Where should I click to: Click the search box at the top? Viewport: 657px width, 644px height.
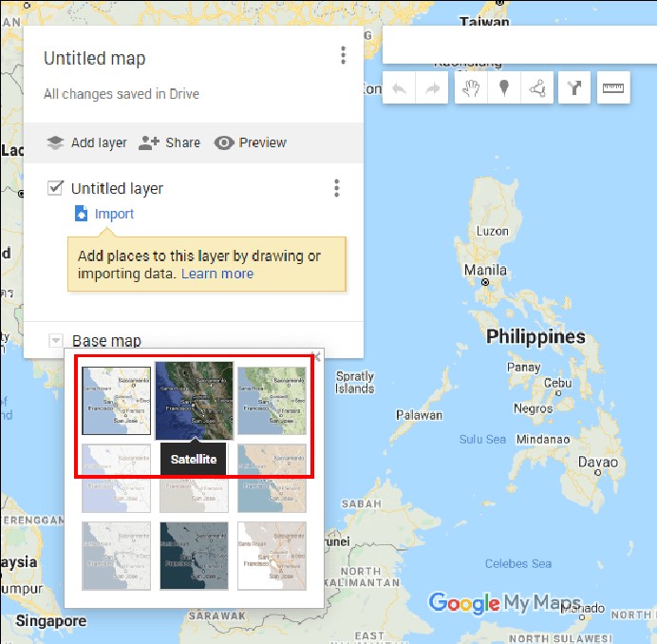click(517, 44)
